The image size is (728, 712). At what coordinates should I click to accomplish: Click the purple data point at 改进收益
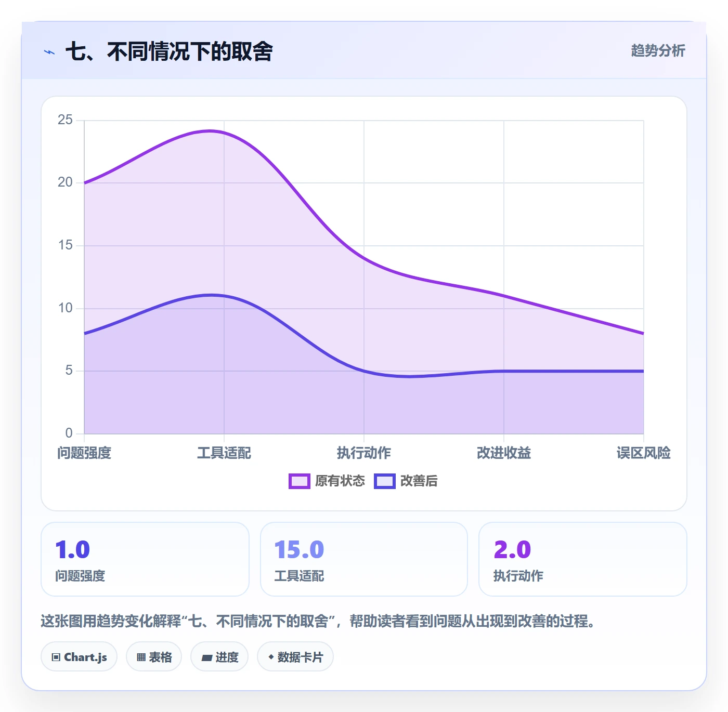coord(504,296)
